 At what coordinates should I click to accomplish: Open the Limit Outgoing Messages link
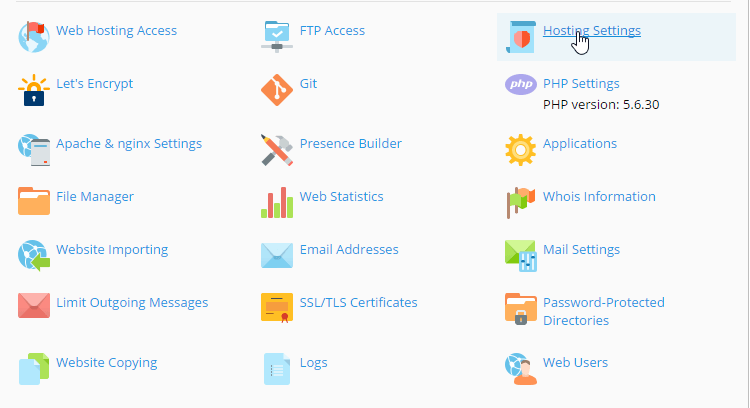132,303
